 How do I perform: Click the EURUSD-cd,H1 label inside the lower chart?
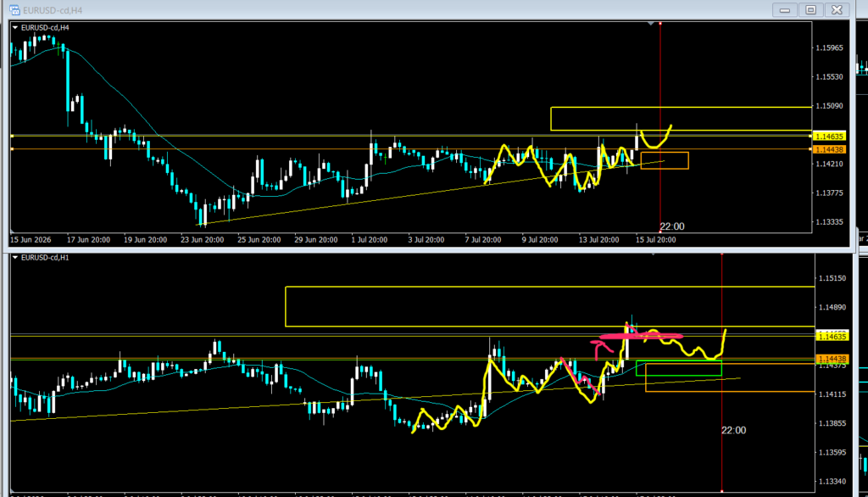45,258
